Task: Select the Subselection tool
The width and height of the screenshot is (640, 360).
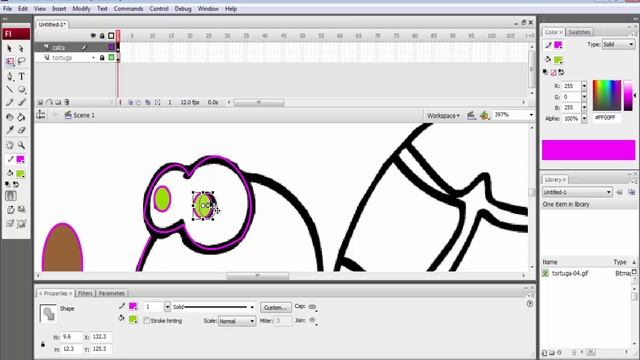Action: click(21, 49)
